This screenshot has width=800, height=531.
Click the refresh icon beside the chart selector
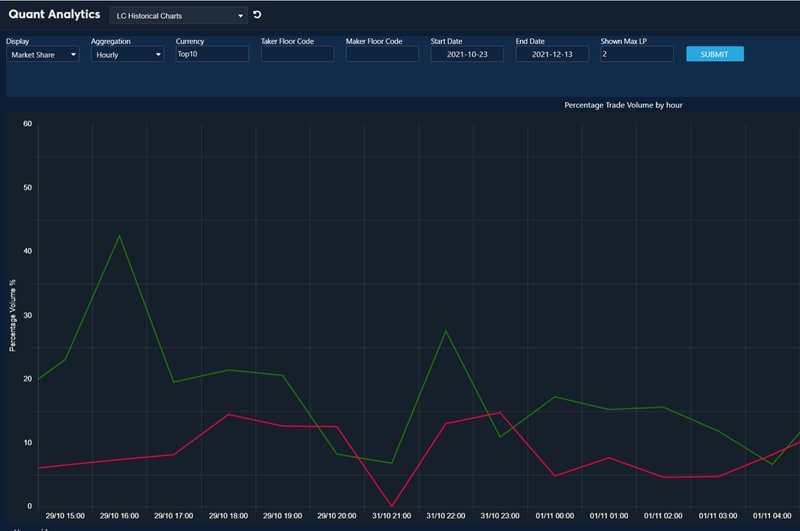click(x=257, y=15)
